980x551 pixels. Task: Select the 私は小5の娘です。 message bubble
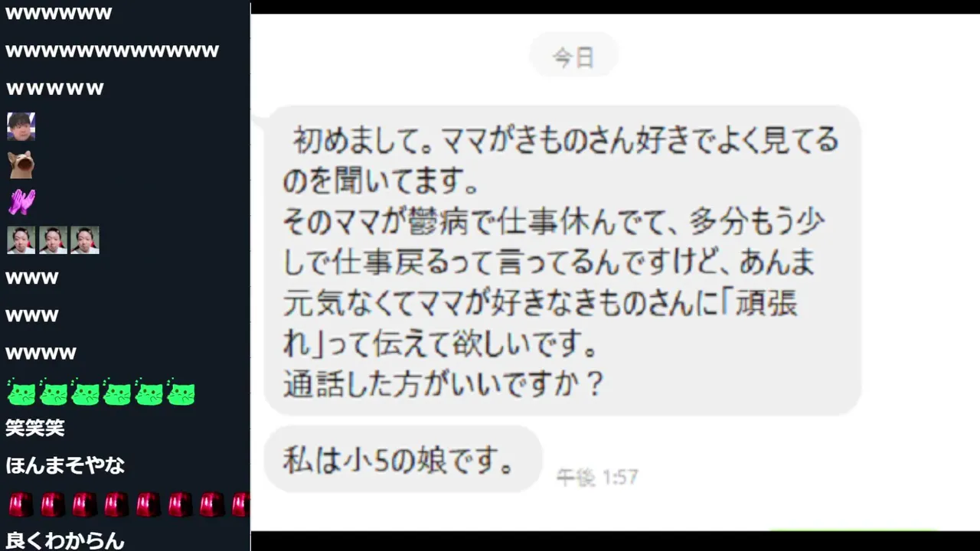click(x=403, y=459)
